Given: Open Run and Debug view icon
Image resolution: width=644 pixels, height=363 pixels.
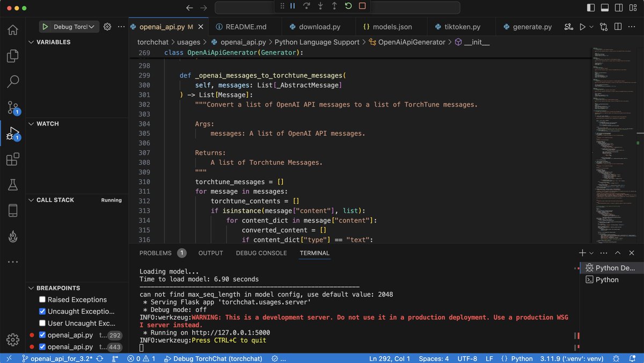Looking at the screenshot, I should 13,133.
